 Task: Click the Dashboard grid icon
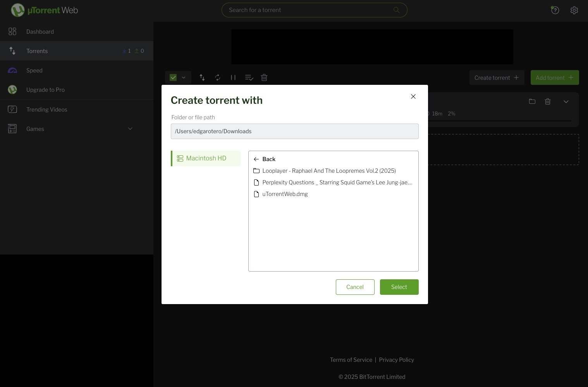click(12, 31)
